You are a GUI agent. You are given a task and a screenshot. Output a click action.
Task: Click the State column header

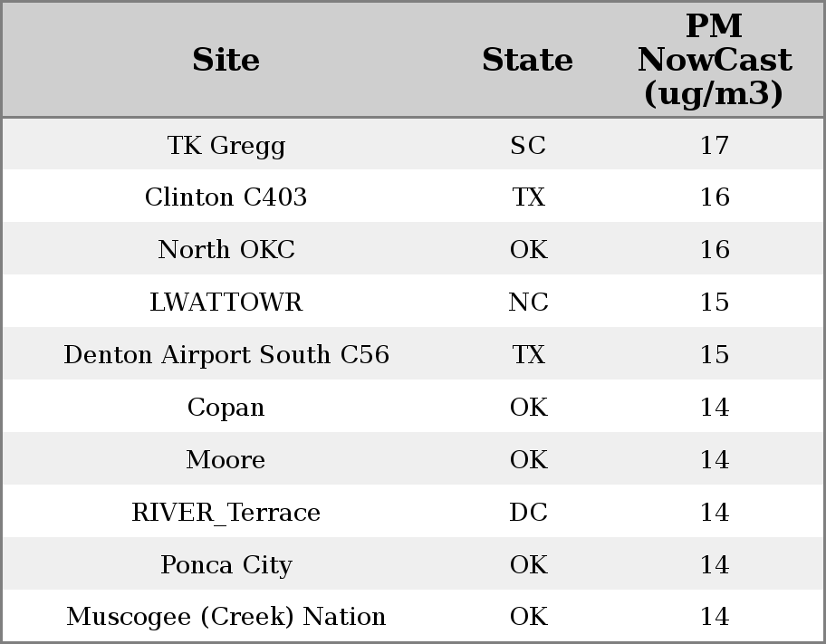[x=527, y=60]
